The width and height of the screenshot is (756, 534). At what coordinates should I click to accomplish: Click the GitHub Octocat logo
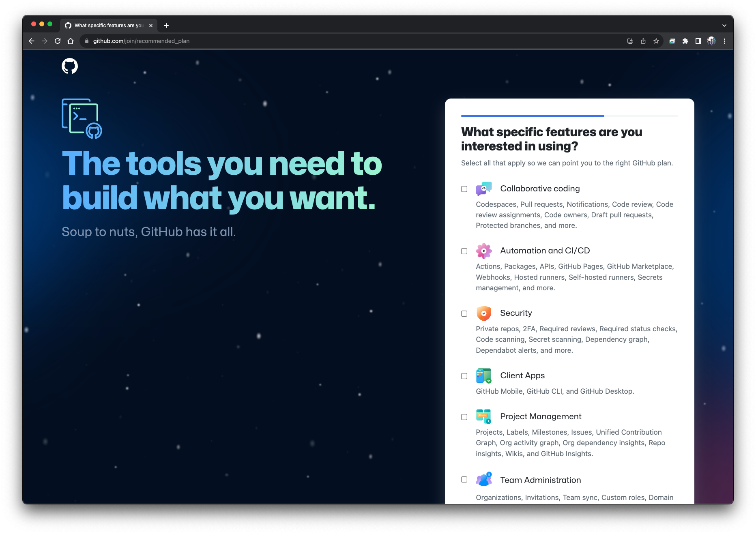click(70, 66)
